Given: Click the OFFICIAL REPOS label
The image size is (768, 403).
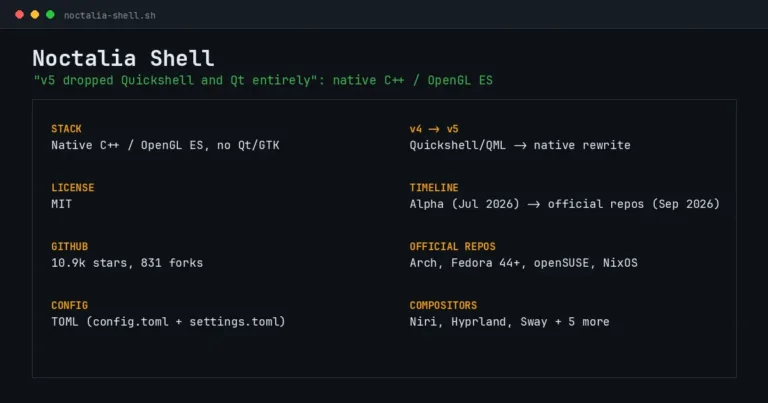Looking at the screenshot, I should (453, 246).
